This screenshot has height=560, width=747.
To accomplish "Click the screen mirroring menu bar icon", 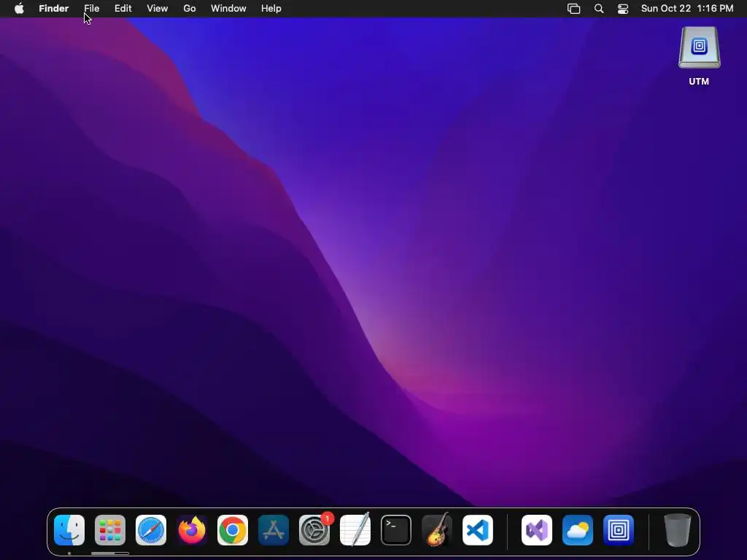I will click(x=573, y=9).
